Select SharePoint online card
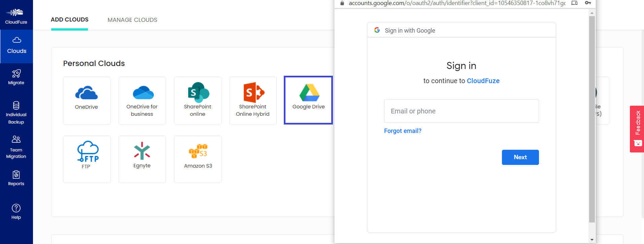Image resolution: width=644 pixels, height=244 pixels. (198, 101)
